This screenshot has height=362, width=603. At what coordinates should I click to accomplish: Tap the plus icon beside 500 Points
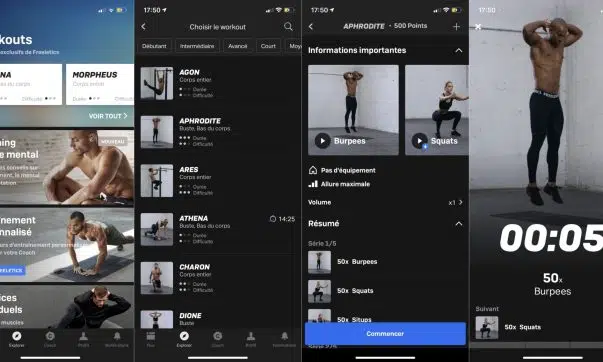click(456, 27)
